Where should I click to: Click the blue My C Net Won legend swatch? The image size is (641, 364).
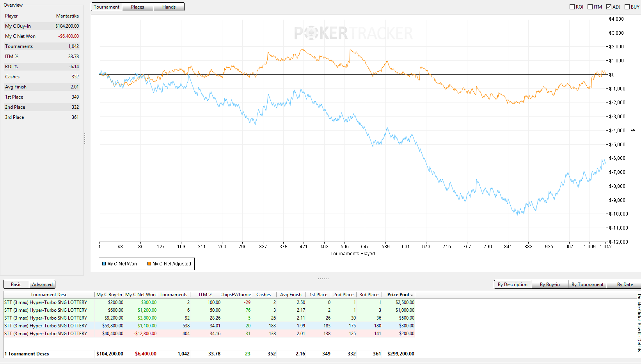(x=104, y=264)
